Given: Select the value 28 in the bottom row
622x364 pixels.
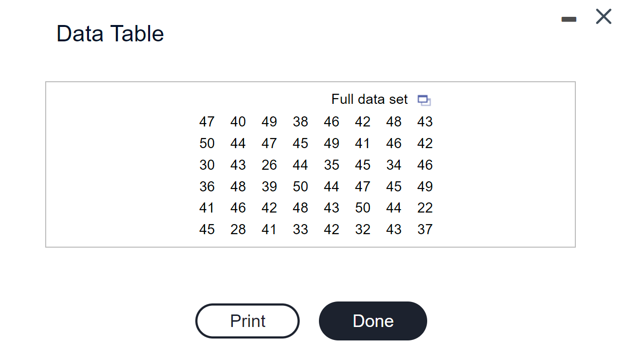Looking at the screenshot, I should [238, 229].
